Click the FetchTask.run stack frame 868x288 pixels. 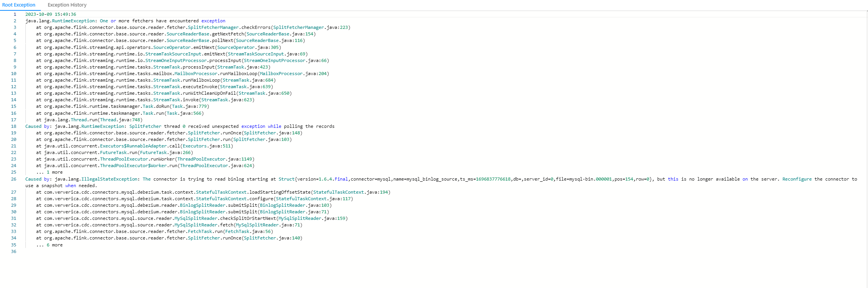tap(155, 231)
